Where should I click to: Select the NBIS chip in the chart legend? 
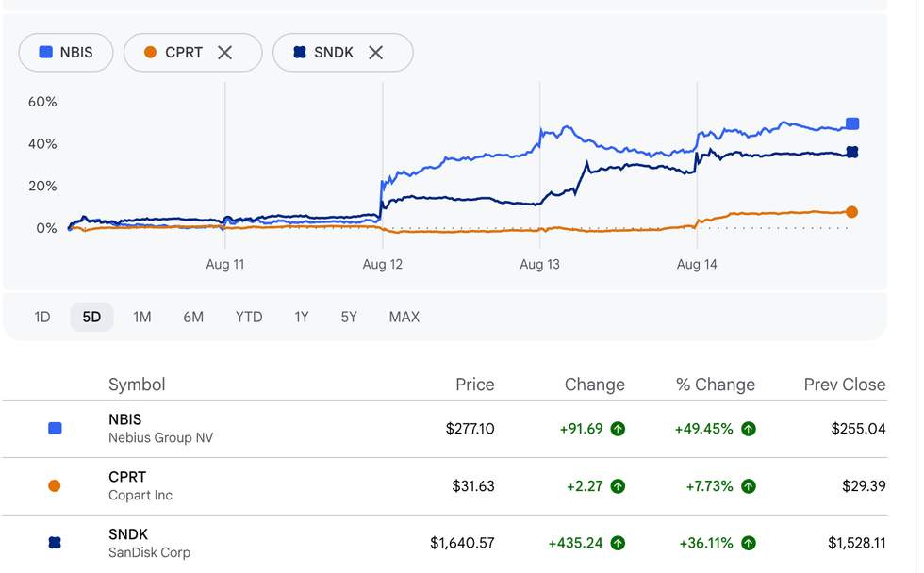point(66,53)
